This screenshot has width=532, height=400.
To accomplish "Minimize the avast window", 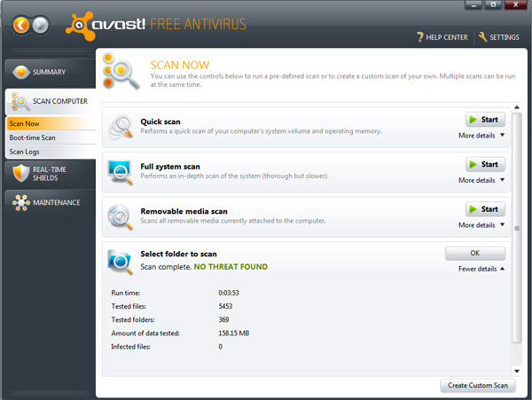I will point(473,4).
